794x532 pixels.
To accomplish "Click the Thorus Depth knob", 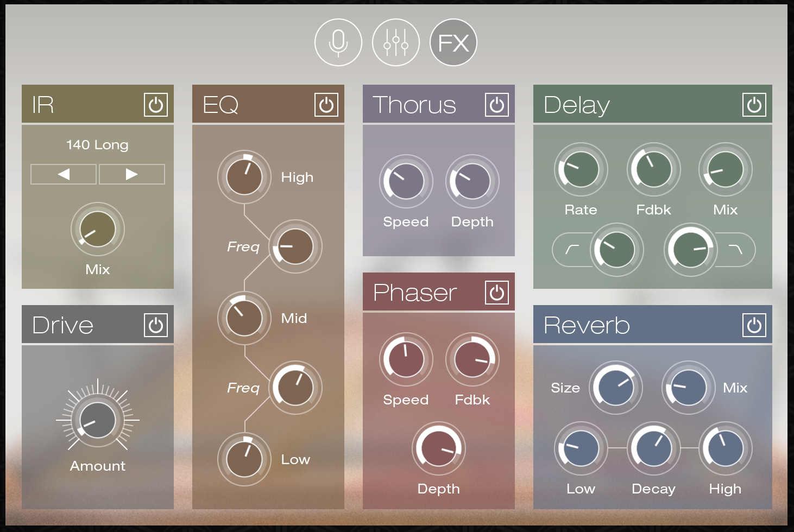I will [472, 181].
